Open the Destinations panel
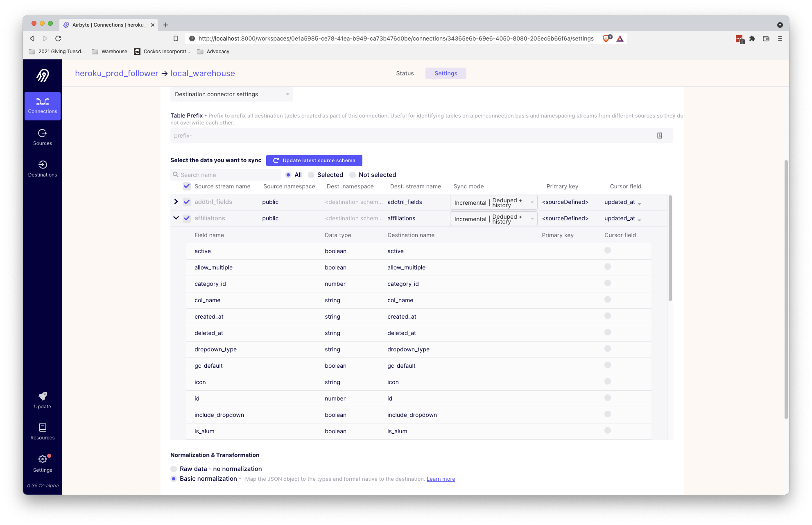Image resolution: width=812 pixels, height=525 pixels. coord(42,168)
